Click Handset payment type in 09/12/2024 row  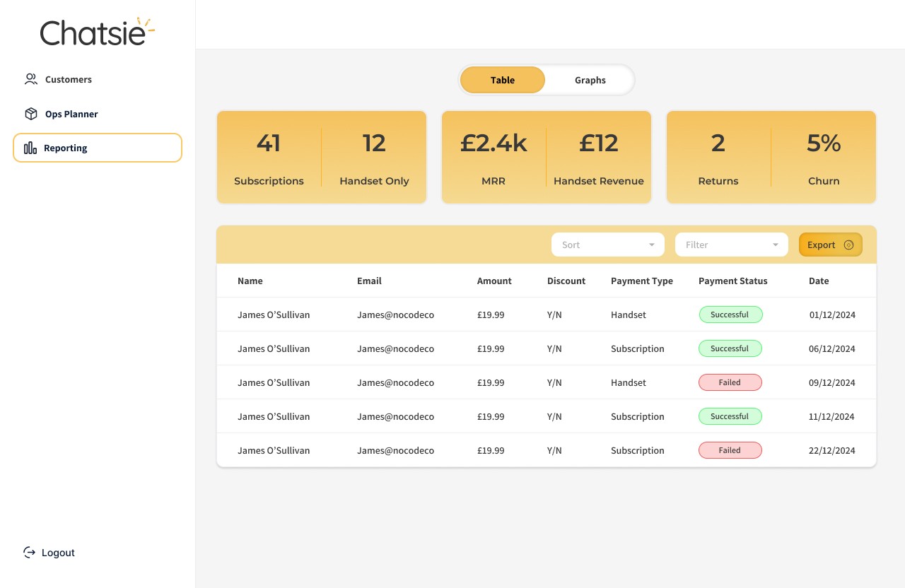click(x=629, y=382)
